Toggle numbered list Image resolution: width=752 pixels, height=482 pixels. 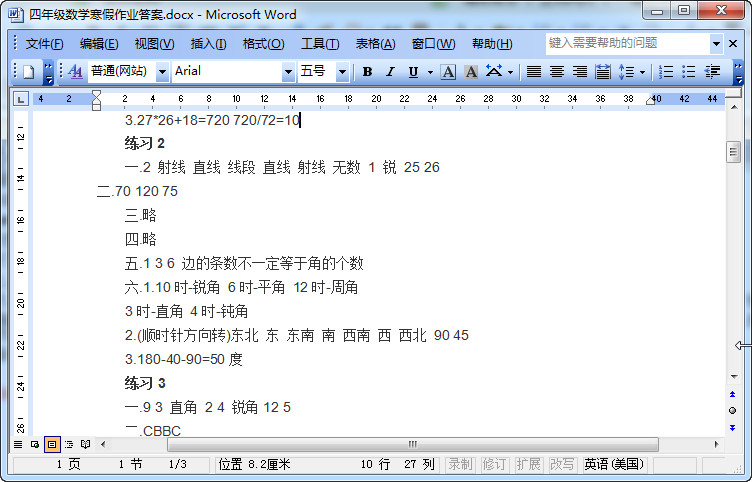click(x=666, y=72)
